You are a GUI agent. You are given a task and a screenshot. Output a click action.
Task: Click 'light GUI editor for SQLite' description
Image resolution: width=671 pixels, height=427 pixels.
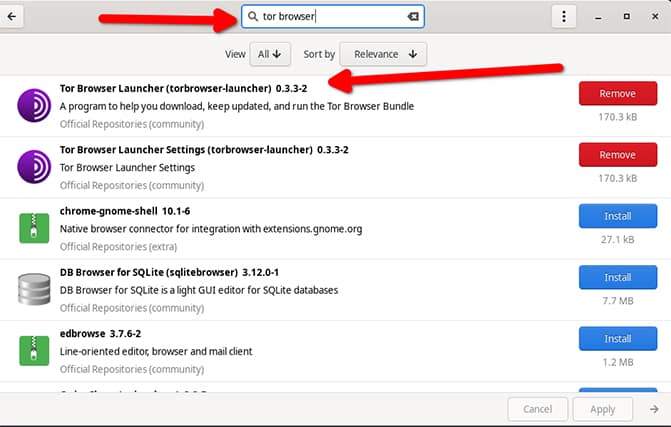(199, 290)
